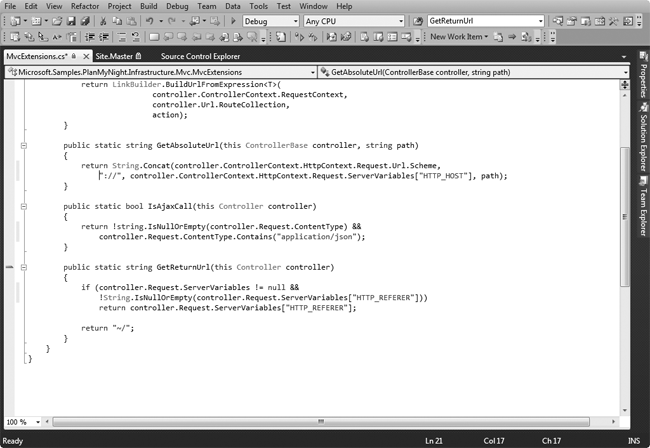Click the 'return "~/";' line
Image resolution: width=650 pixels, height=448 pixels.
tap(107, 328)
